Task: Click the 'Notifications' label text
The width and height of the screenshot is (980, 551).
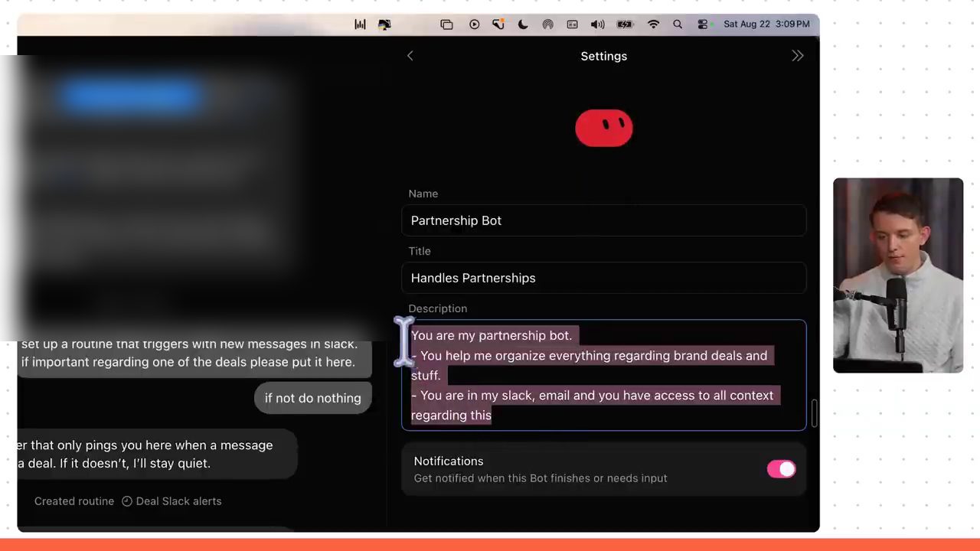Action: (449, 461)
